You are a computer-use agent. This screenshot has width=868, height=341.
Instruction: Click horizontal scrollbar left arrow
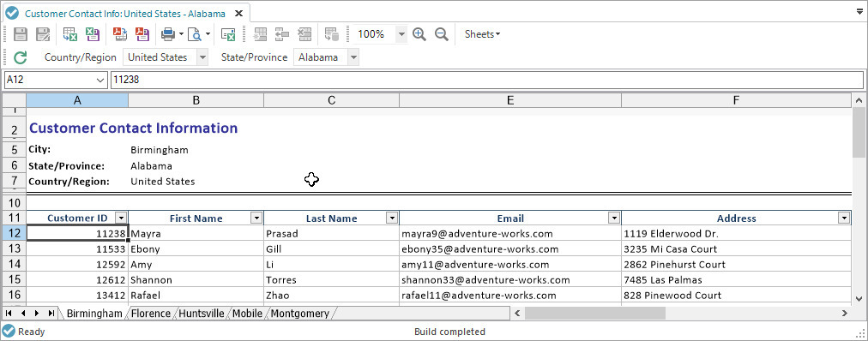(517, 314)
